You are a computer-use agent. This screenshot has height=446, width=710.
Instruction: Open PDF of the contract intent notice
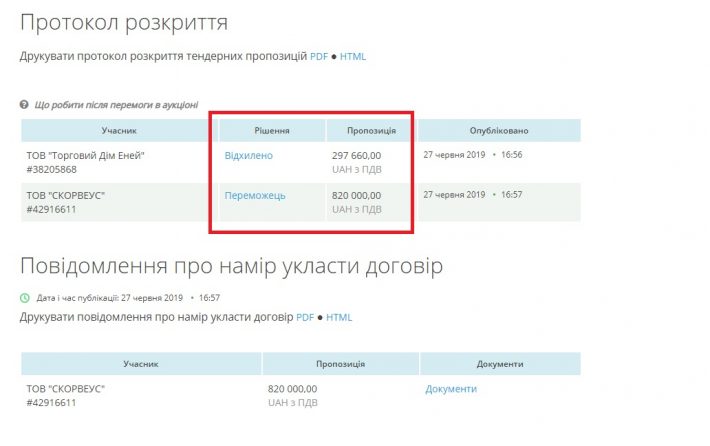(x=305, y=317)
